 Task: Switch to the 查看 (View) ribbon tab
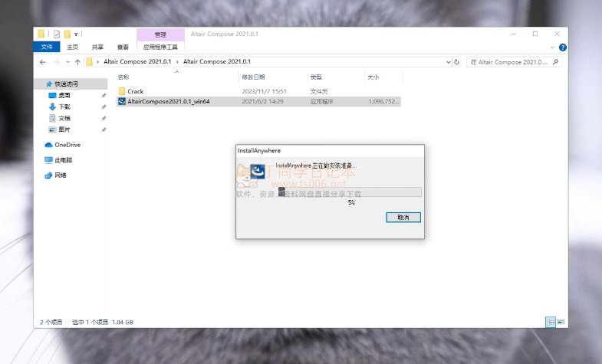click(123, 47)
